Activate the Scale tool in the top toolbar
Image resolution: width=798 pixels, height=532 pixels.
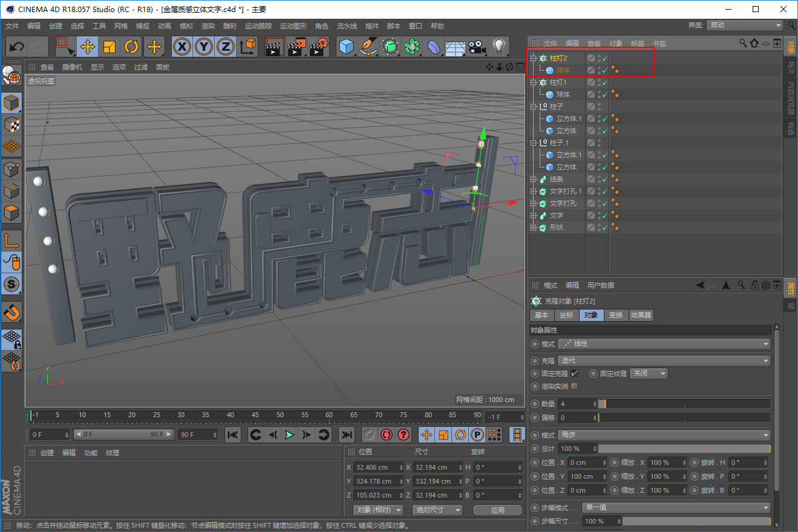pyautogui.click(x=110, y=47)
